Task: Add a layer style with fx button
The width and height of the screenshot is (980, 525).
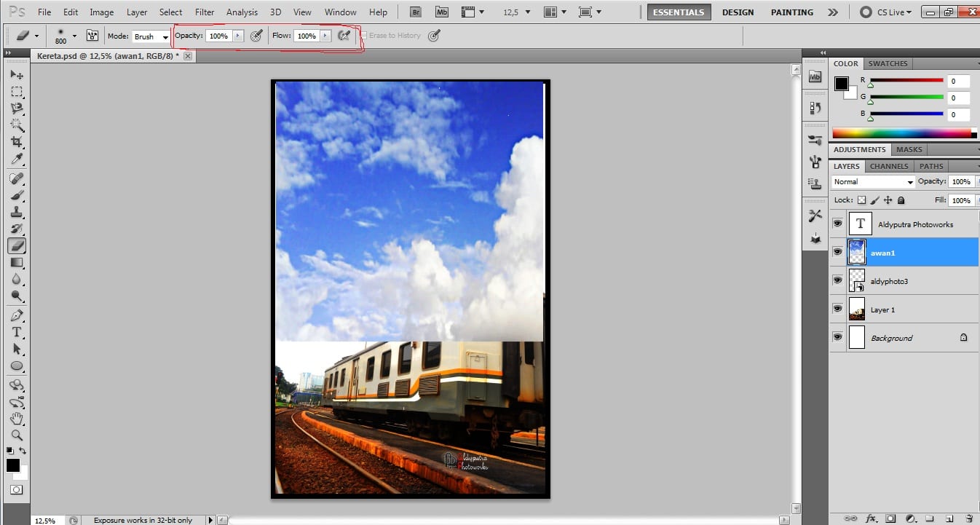Action: 871,518
